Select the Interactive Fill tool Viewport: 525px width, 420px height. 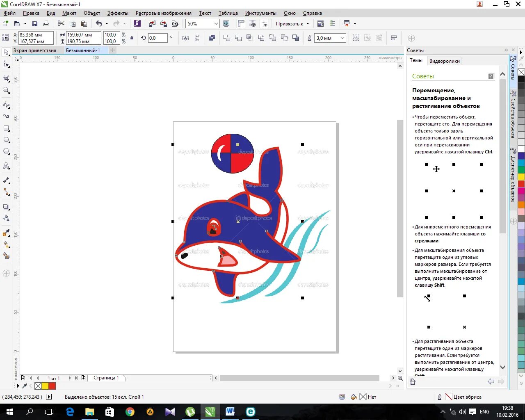point(6,244)
